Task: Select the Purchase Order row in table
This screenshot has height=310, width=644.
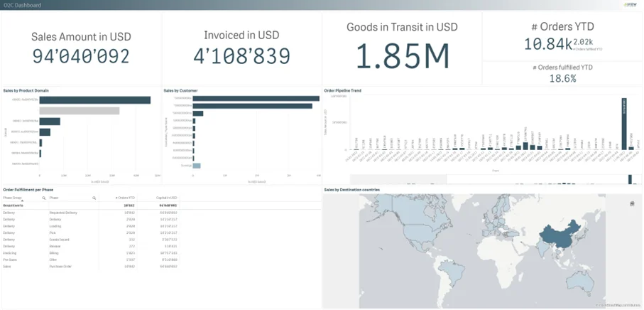Action: point(60,266)
